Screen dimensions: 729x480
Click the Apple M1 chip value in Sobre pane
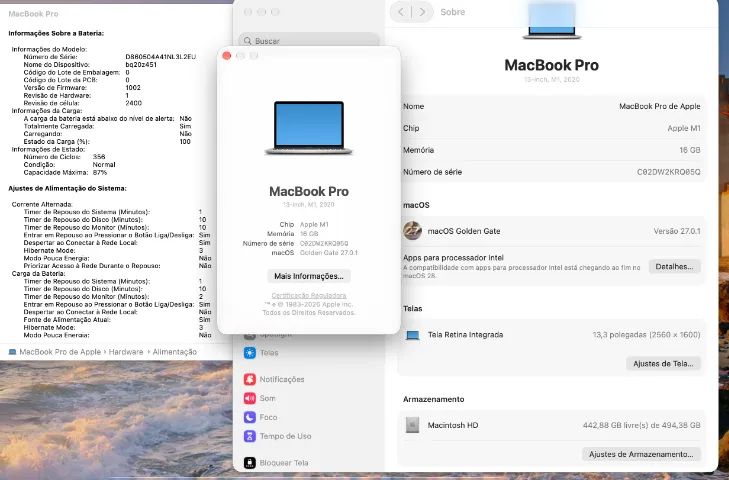[x=683, y=128]
